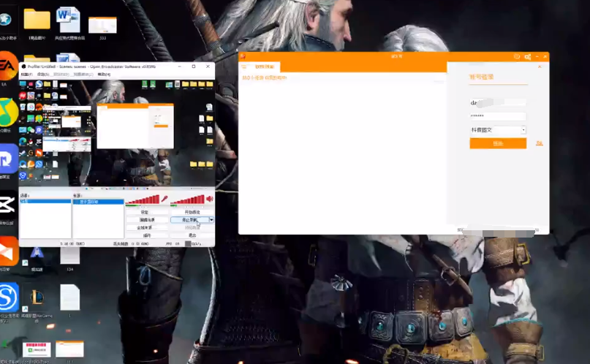Screen dimensions: 590x364
Task: Click the start streaming button in OBS
Action: [192, 212]
